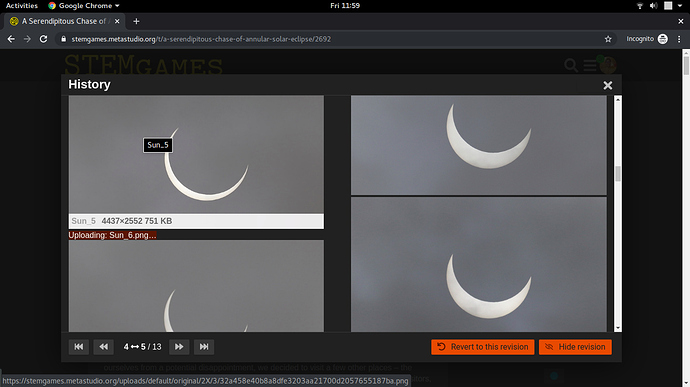The height and width of the screenshot is (387, 690).
Task: Open the Incognito profile icon
Action: point(663,39)
